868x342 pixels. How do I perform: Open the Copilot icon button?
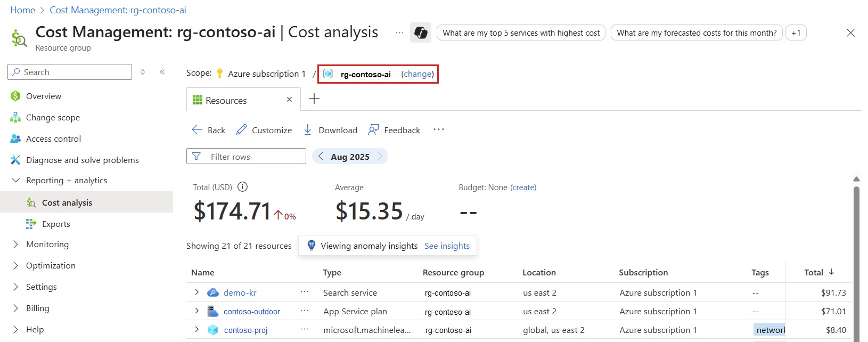pyautogui.click(x=420, y=32)
